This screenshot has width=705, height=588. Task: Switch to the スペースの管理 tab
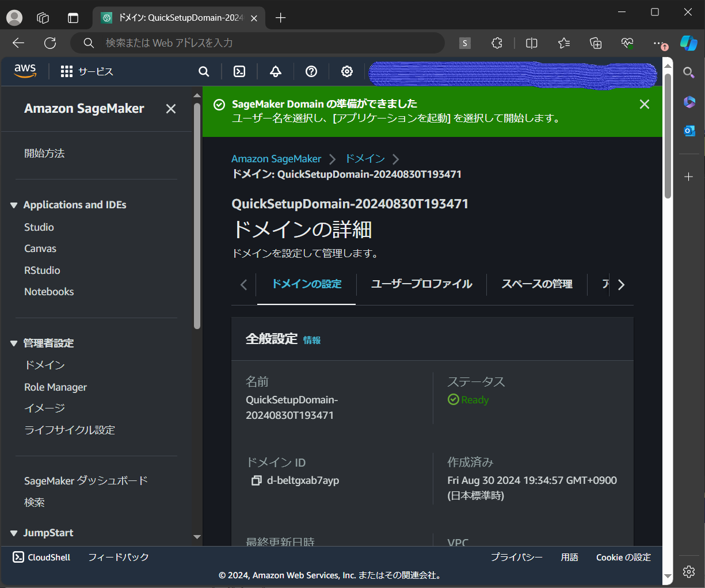click(536, 284)
